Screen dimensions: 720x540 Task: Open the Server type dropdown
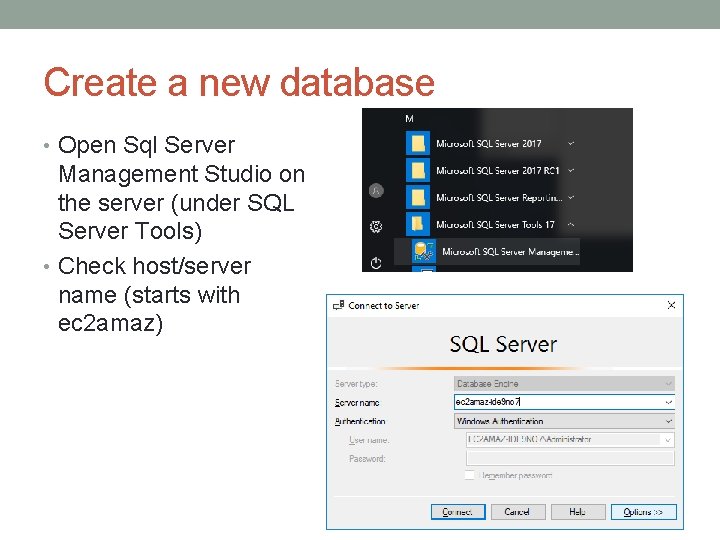tap(564, 383)
